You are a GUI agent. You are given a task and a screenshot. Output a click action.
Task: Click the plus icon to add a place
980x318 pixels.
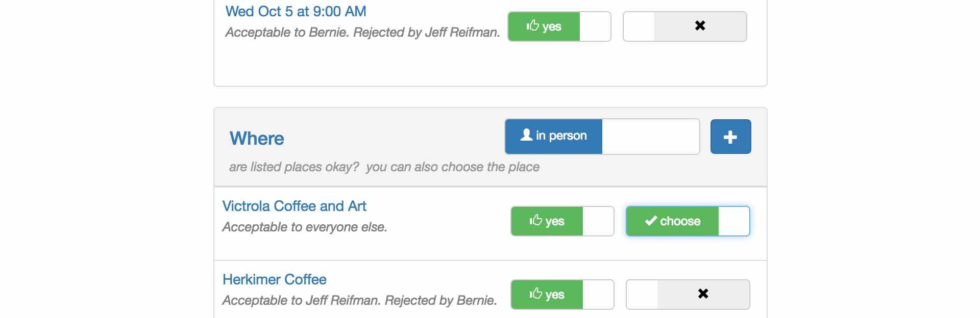(730, 137)
